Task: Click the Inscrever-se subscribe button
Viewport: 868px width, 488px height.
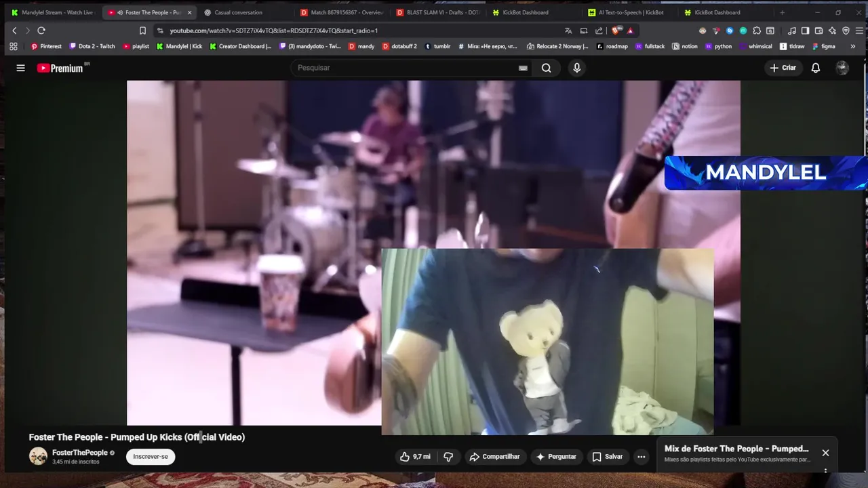Action: (x=151, y=457)
